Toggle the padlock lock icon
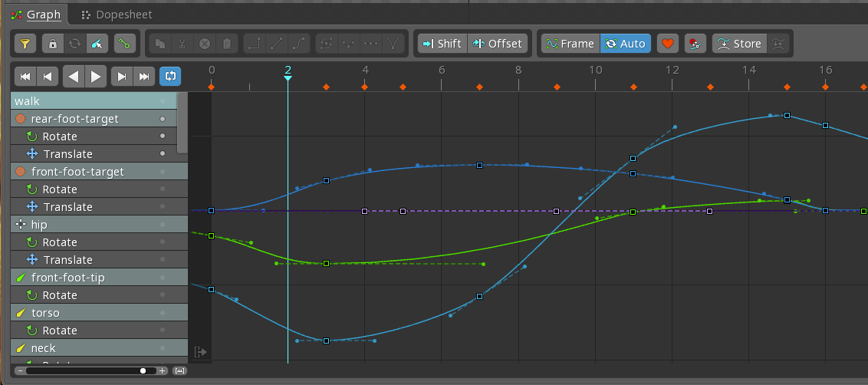Screen dimensions: 868x385 tap(53, 44)
